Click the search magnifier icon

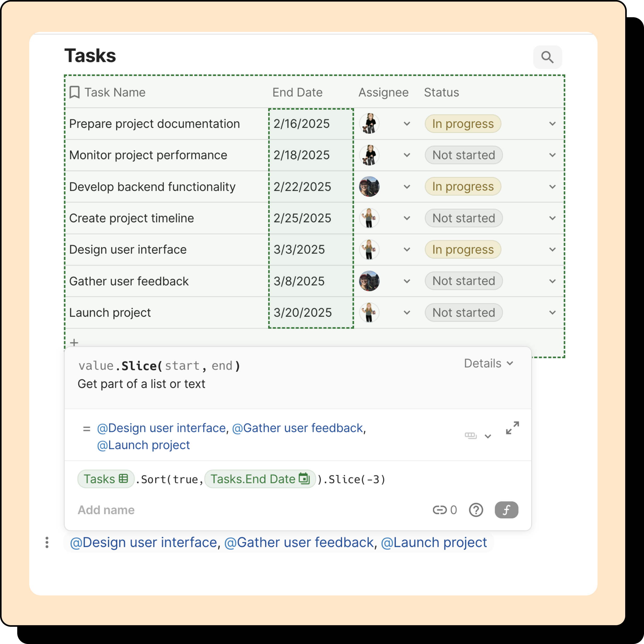pos(547,57)
